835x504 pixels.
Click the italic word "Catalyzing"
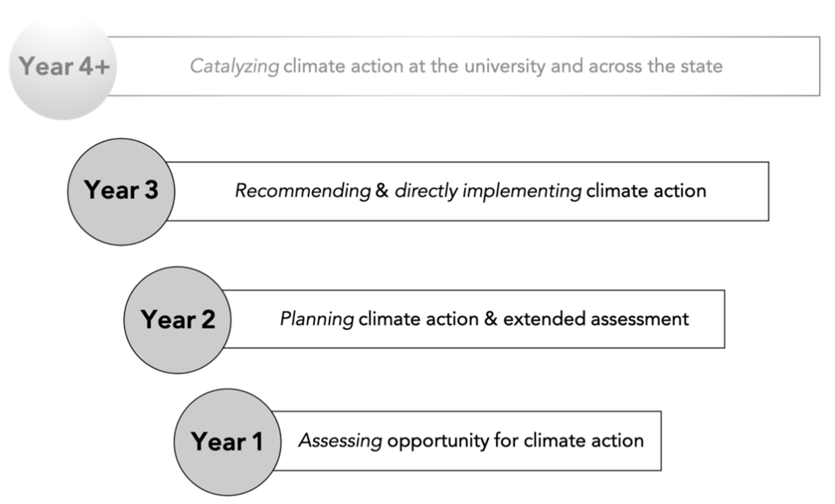point(234,66)
